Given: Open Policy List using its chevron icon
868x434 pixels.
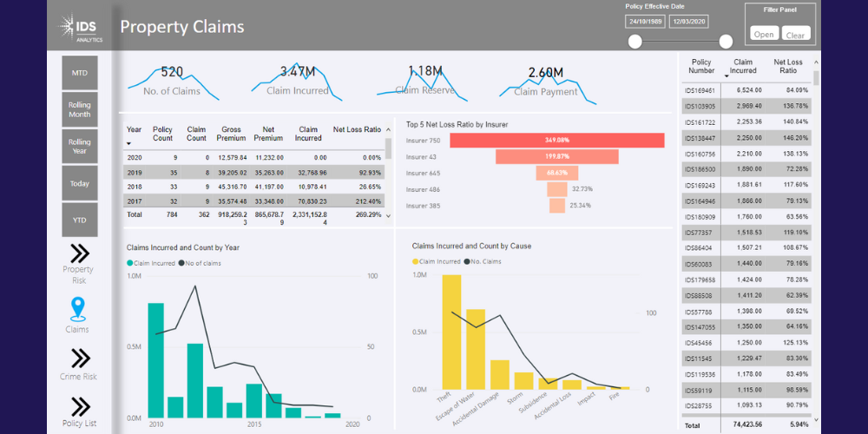Looking at the screenshot, I should 79,405.
